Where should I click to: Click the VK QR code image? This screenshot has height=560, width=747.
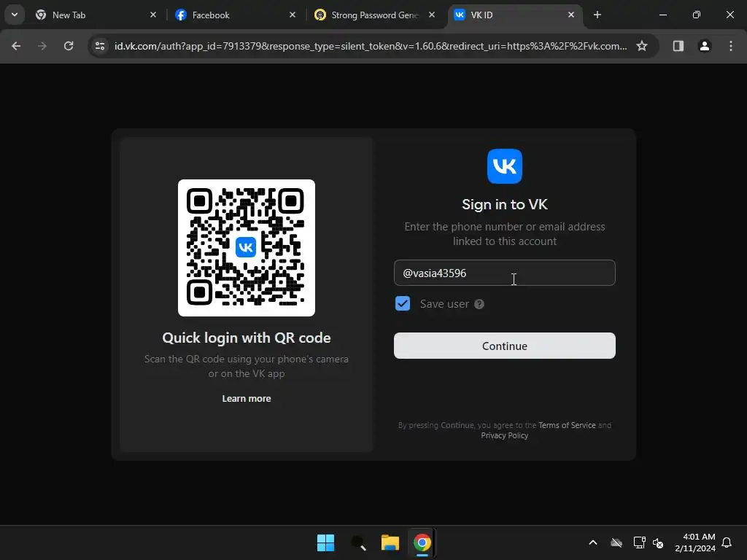[x=247, y=248]
